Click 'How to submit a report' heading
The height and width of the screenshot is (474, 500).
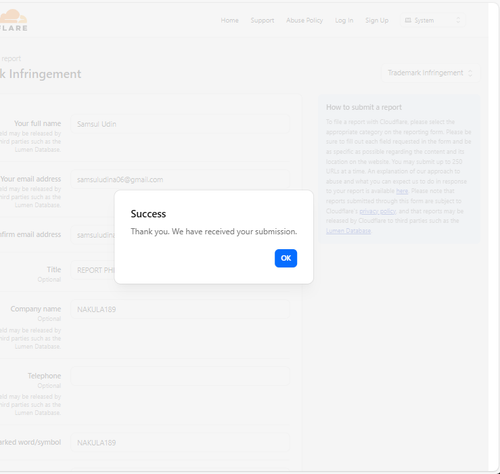364,107
